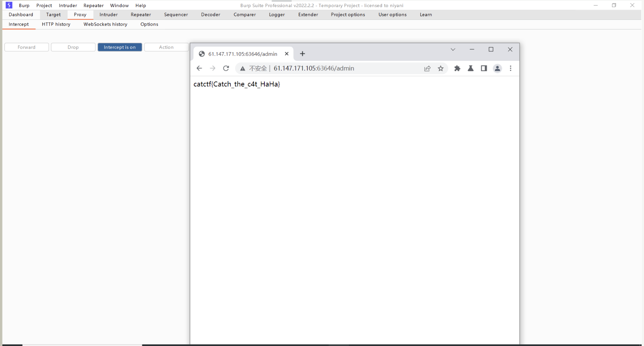The width and height of the screenshot is (644, 346).
Task: Switch to the Dashboard tab
Action: click(21, 15)
